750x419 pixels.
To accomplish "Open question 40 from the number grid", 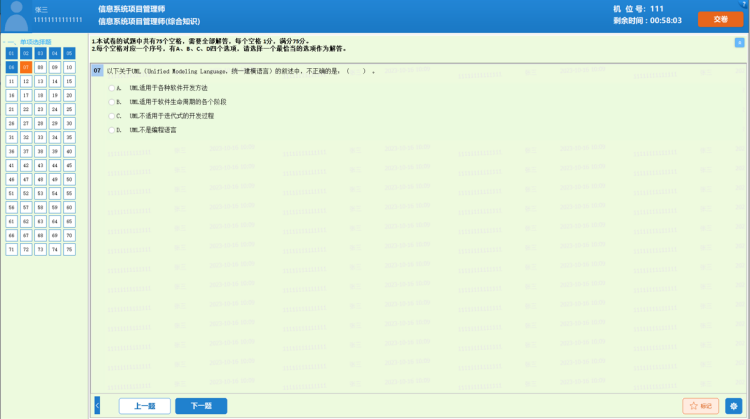I will pyautogui.click(x=69, y=151).
